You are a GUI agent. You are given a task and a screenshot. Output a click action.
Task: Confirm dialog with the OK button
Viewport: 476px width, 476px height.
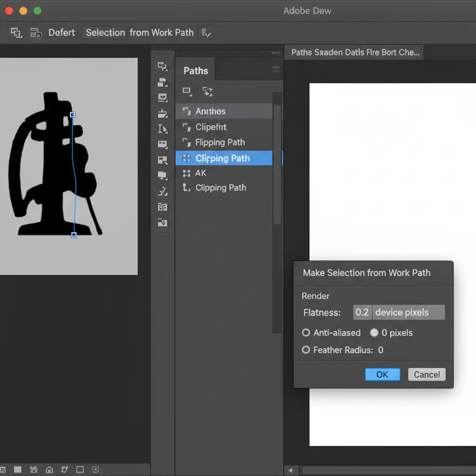(382, 375)
